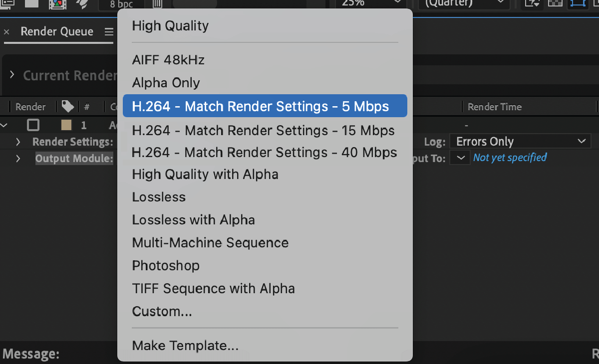Screen dimensions: 599x364
Task: Expand the Render Settings section
Action: 18,142
